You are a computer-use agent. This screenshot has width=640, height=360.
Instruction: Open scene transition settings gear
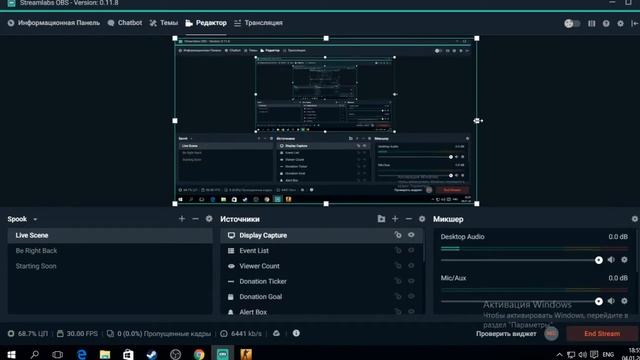click(209, 219)
